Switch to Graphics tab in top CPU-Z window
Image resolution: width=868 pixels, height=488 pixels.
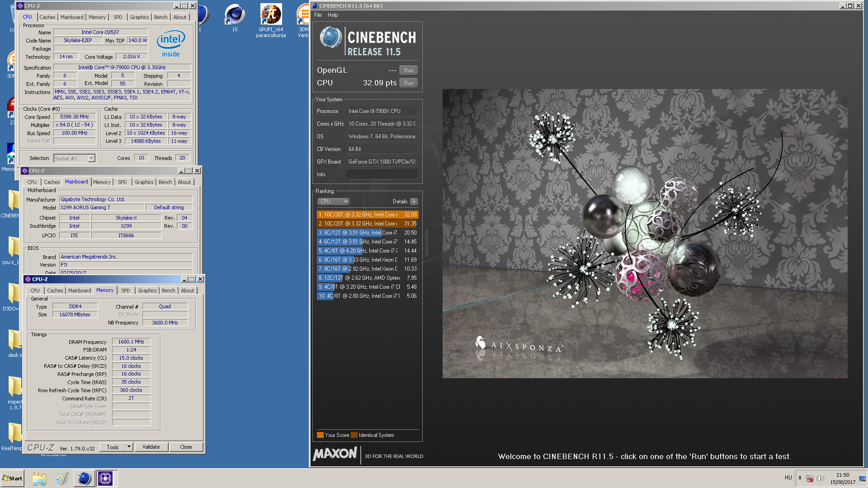(x=139, y=17)
